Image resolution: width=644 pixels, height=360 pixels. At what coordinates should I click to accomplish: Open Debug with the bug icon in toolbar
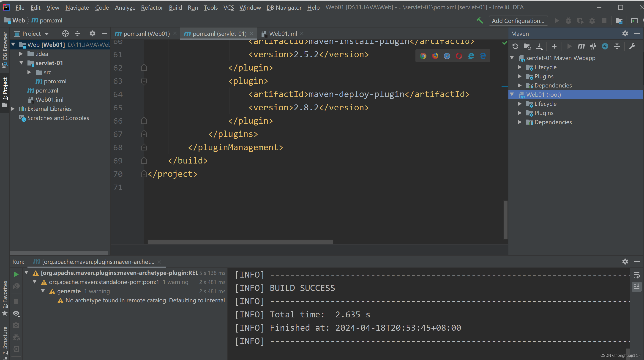[x=568, y=21]
